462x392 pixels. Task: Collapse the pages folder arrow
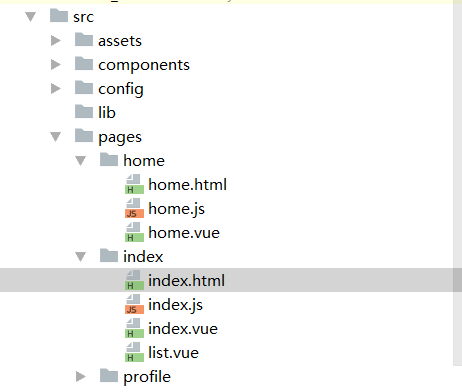[x=56, y=137]
